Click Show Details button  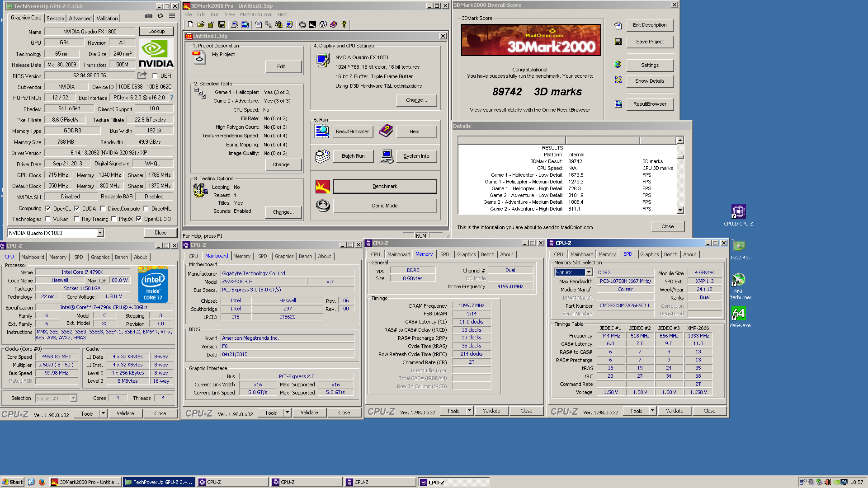click(x=650, y=81)
